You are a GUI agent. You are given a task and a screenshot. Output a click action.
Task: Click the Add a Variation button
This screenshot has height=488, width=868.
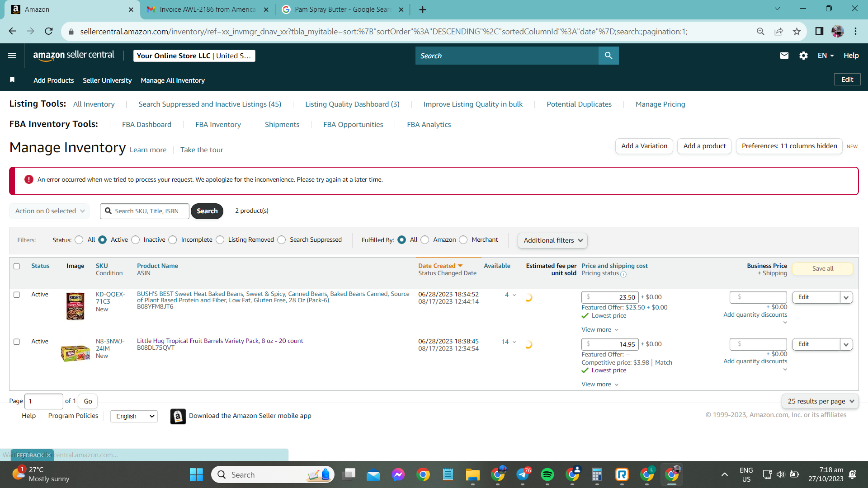point(644,146)
